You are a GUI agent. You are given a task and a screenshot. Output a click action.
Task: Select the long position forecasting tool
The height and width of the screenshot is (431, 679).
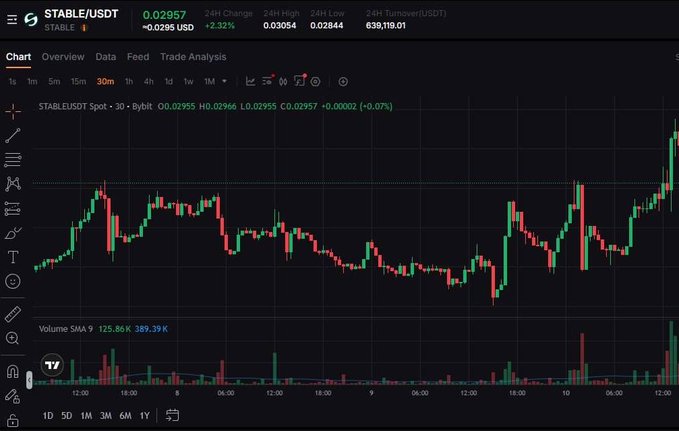click(13, 209)
